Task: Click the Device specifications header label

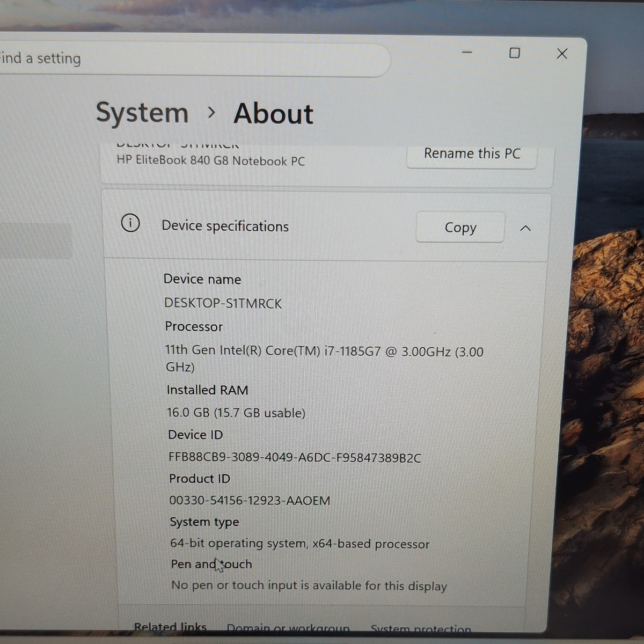Action: (225, 226)
